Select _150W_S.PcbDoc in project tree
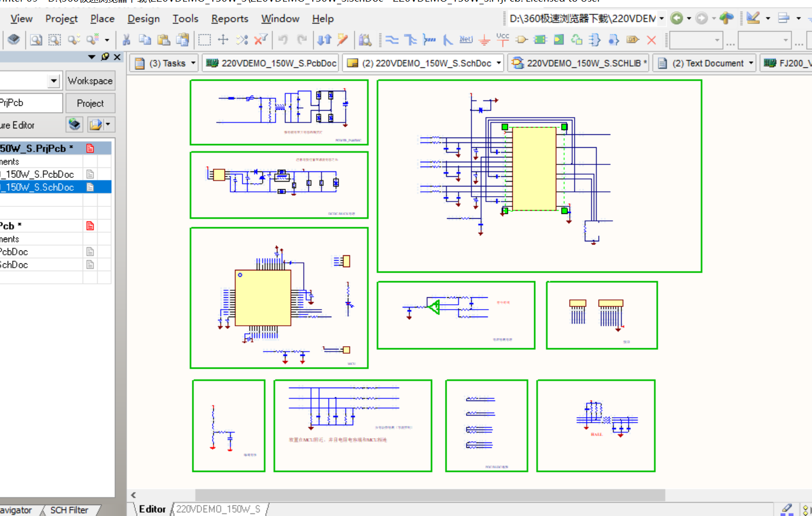 37,174
